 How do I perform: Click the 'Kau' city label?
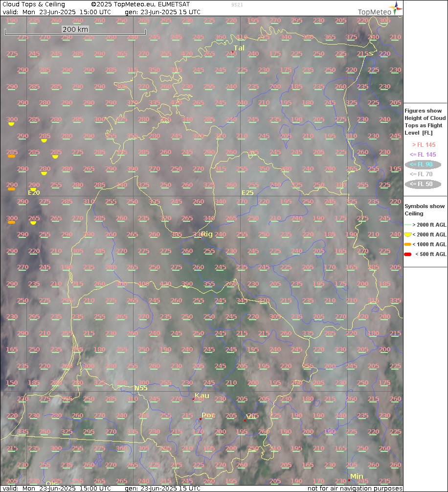[x=202, y=396]
